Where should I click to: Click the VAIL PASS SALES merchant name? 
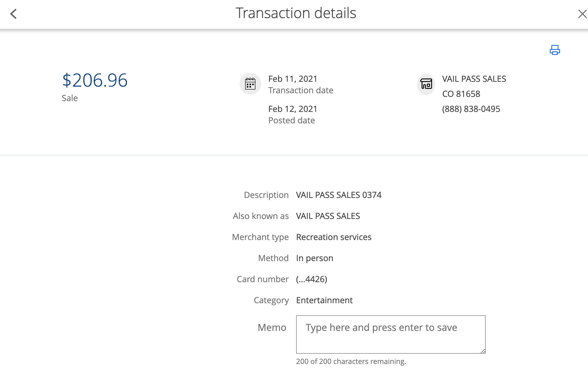click(474, 79)
